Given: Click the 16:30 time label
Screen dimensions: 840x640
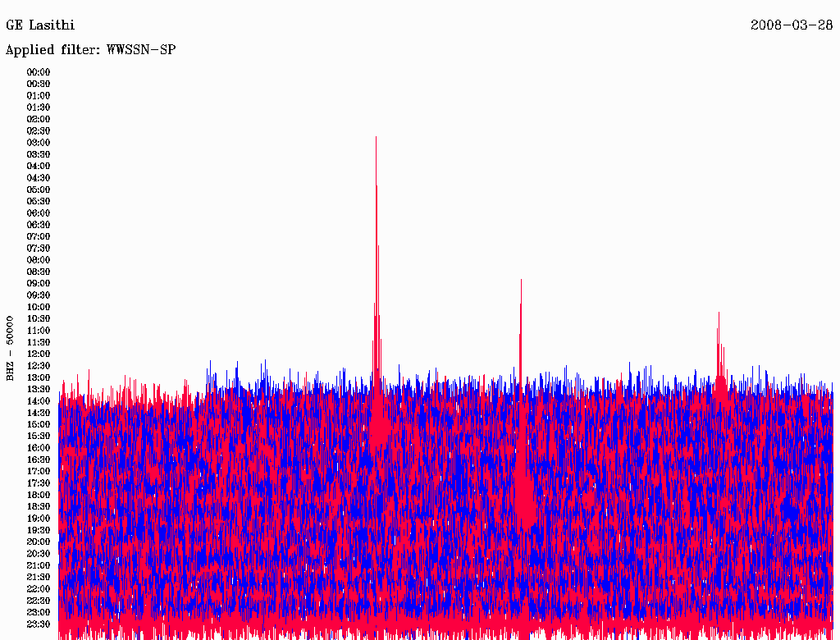Looking at the screenshot, I should (39, 460).
